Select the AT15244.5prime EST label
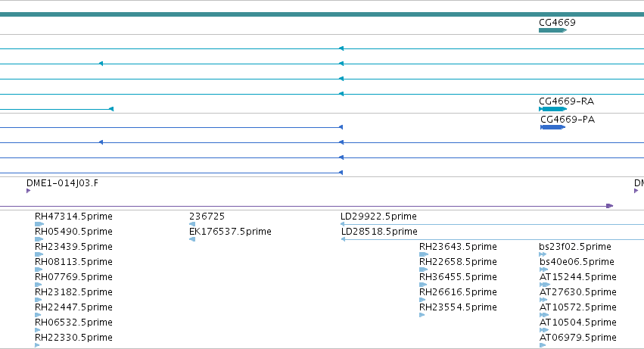The image size is (644, 349). pos(578,277)
